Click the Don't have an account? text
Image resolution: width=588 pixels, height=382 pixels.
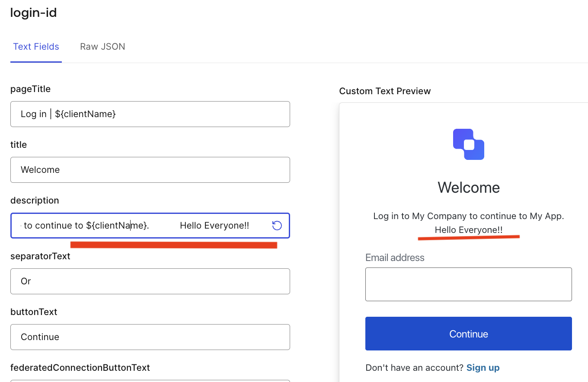(415, 368)
